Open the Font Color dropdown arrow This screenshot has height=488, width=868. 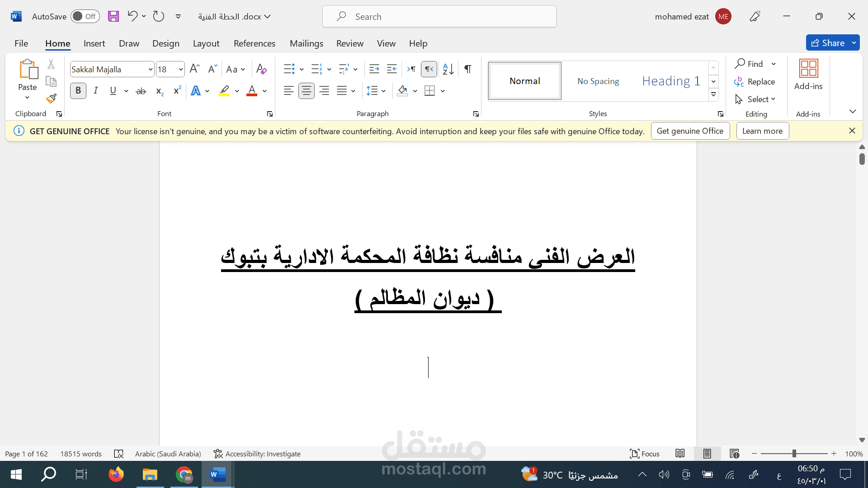pos(264,91)
